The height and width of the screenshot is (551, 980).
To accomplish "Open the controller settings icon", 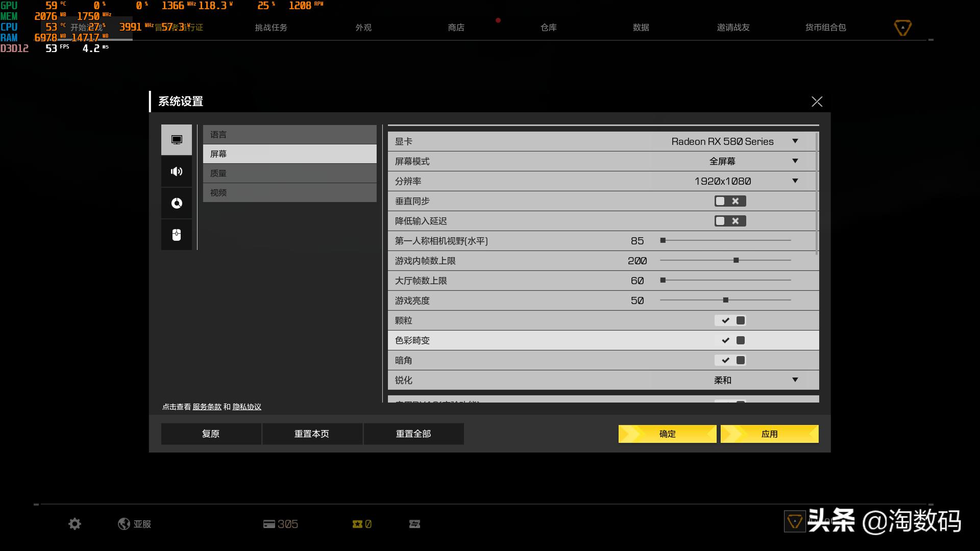I will point(176,203).
